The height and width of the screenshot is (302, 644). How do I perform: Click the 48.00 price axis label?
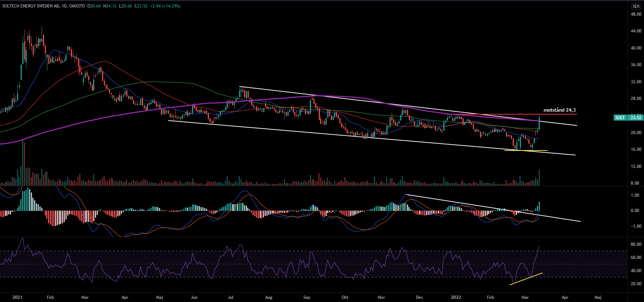coord(636,14)
